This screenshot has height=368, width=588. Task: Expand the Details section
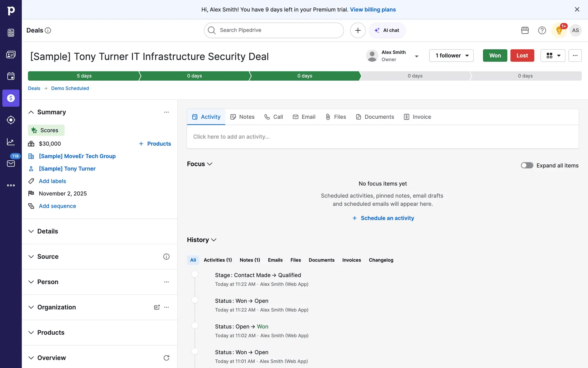[31, 231]
